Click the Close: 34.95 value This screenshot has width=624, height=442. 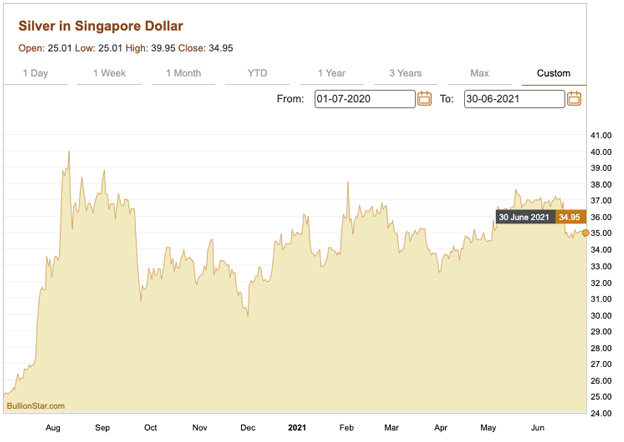pos(205,48)
